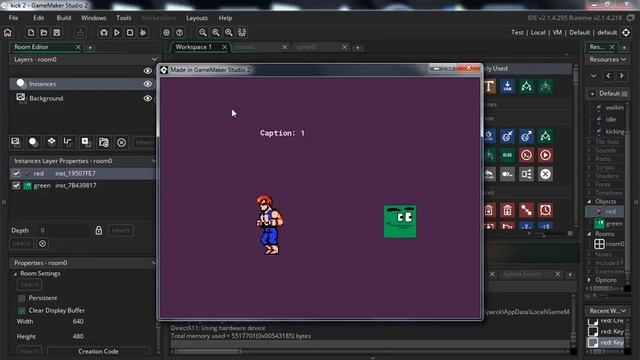640x360 pixels.
Task: Open target manager crosshair icon next to default
Action: pyautogui.click(x=626, y=33)
